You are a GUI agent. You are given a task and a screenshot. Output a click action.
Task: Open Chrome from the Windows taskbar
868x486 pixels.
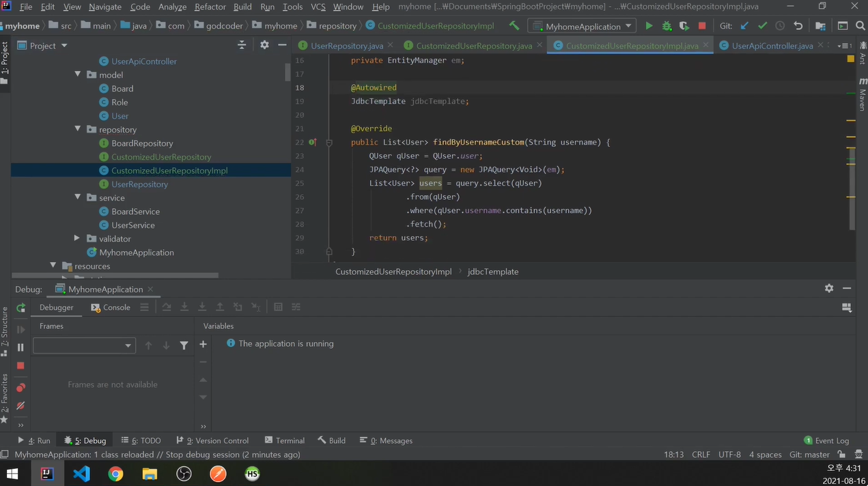click(x=115, y=473)
